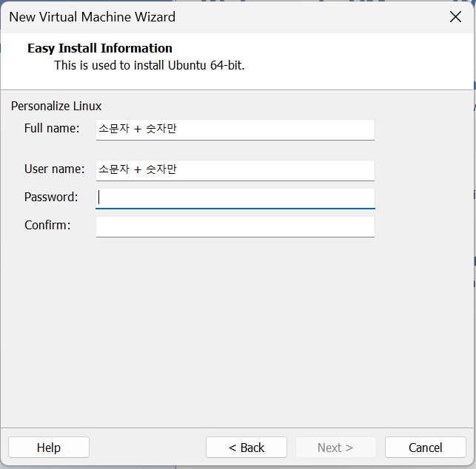476x469 pixels.
Task: Click the Confirm password field
Action: (235, 226)
